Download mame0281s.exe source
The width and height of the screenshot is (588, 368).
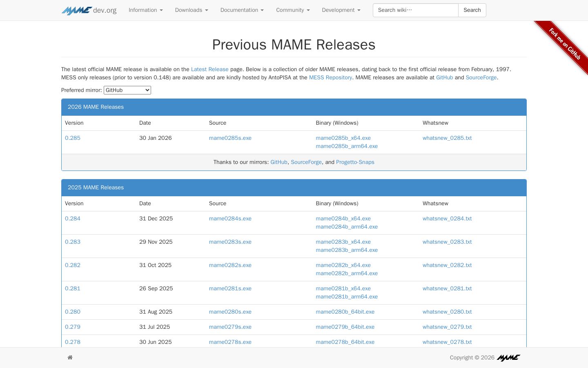point(230,289)
